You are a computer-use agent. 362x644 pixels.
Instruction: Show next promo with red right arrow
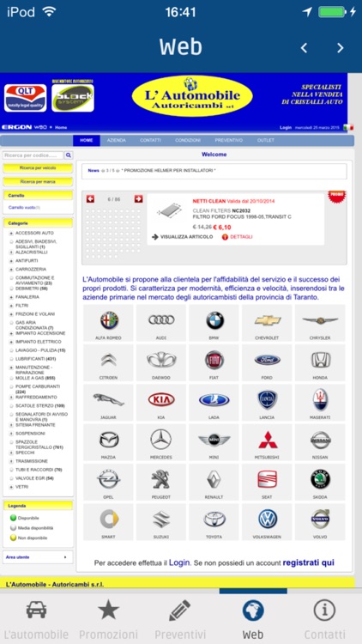tap(138, 199)
